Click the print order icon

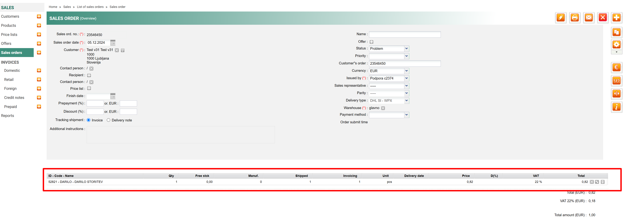(575, 18)
